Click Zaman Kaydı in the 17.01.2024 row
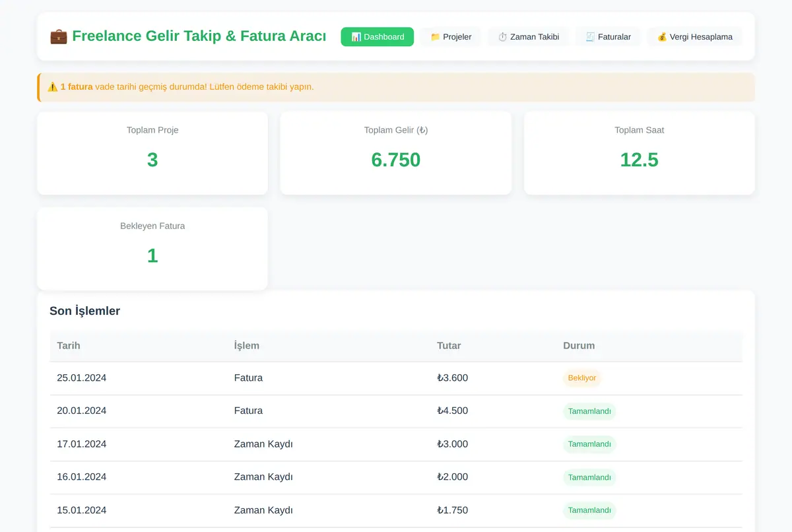Viewport: 792px width, 532px height. [x=263, y=444]
